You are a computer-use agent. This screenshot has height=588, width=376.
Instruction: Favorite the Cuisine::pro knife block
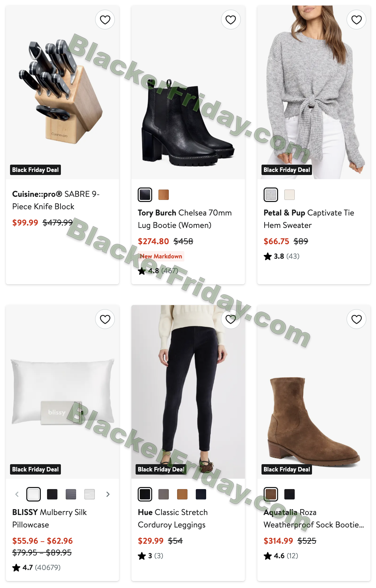pos(105,20)
